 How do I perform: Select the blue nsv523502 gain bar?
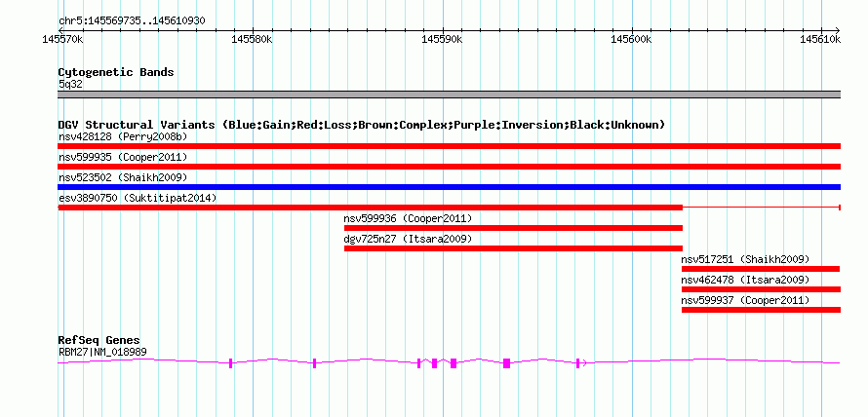[449, 187]
